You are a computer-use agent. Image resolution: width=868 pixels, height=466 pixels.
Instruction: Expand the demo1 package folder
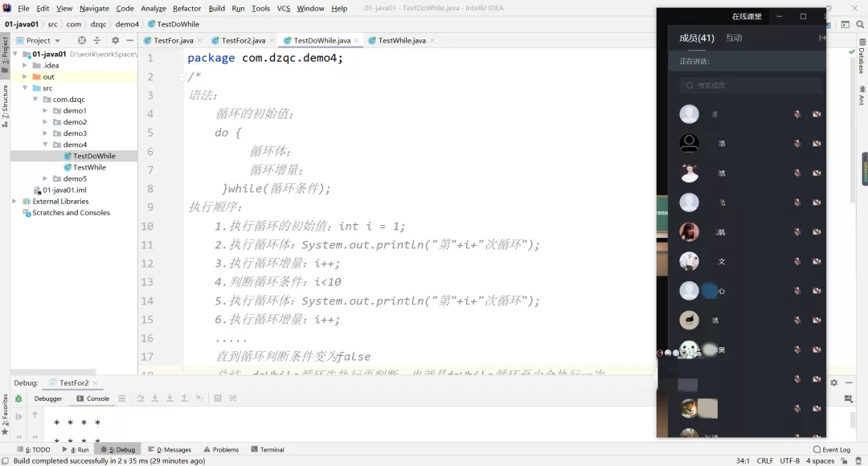tap(44, 110)
